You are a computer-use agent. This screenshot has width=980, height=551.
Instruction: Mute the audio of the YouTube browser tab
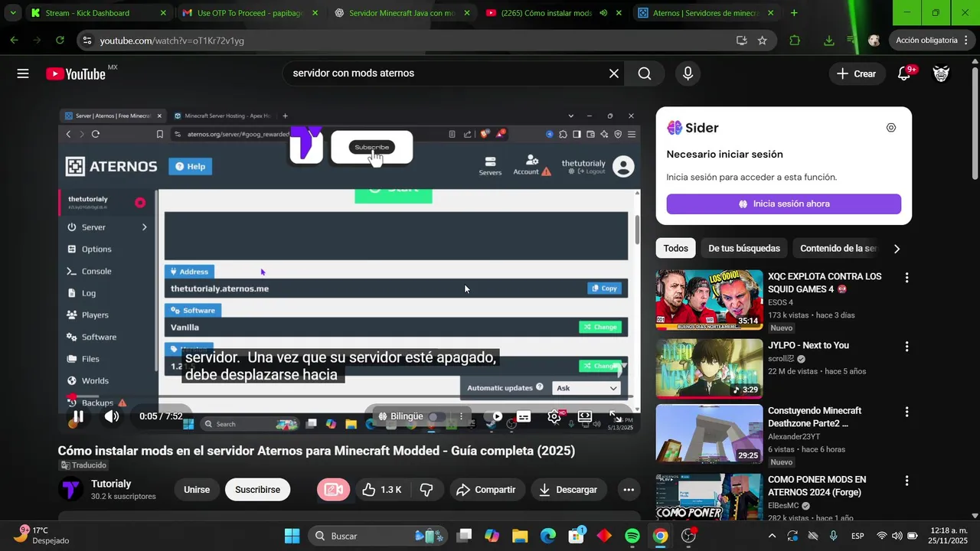click(603, 13)
